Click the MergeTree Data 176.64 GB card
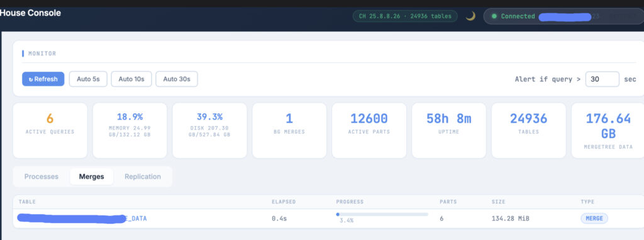The image size is (644, 240). coord(608,130)
